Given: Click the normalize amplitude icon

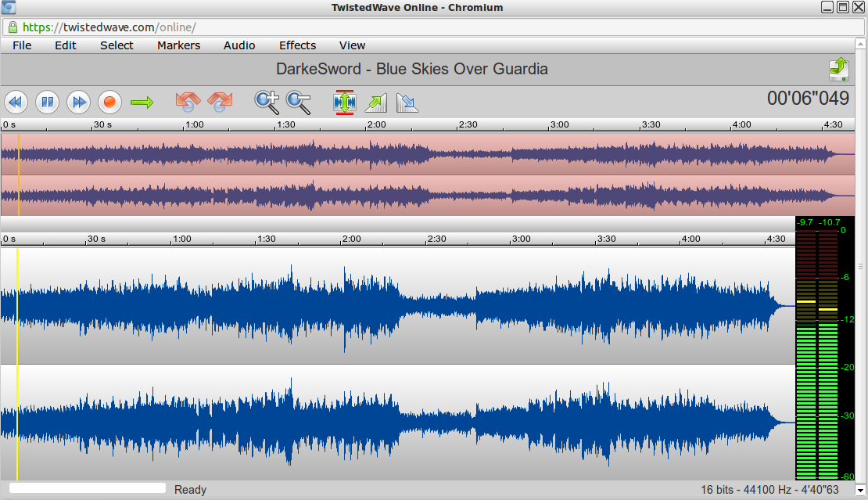Looking at the screenshot, I should (344, 102).
